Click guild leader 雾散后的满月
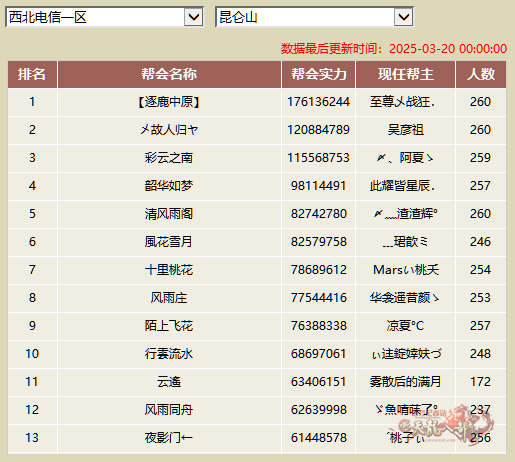 405,382
